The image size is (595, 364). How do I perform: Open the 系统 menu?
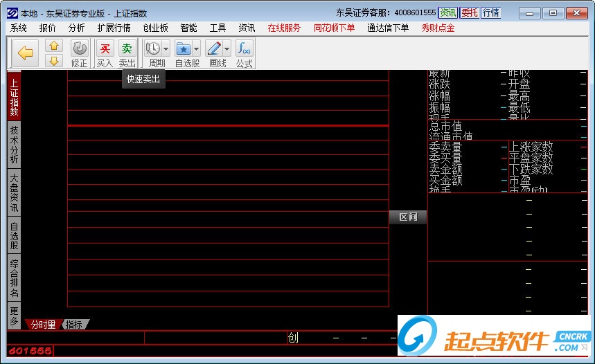pyautogui.click(x=18, y=28)
